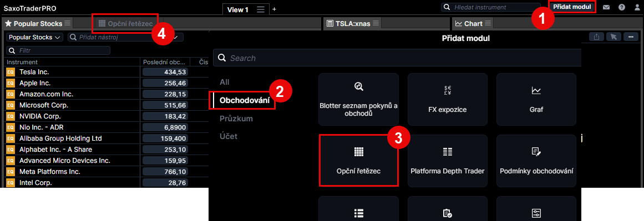Open the chart three-dots more options
Screen dimensions: 644x221
pyautogui.click(x=631, y=37)
